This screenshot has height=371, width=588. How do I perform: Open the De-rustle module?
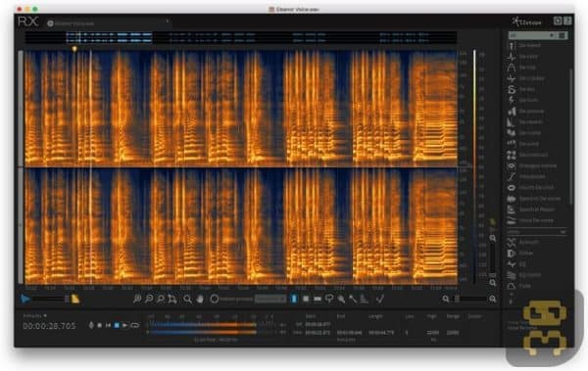[x=524, y=133]
